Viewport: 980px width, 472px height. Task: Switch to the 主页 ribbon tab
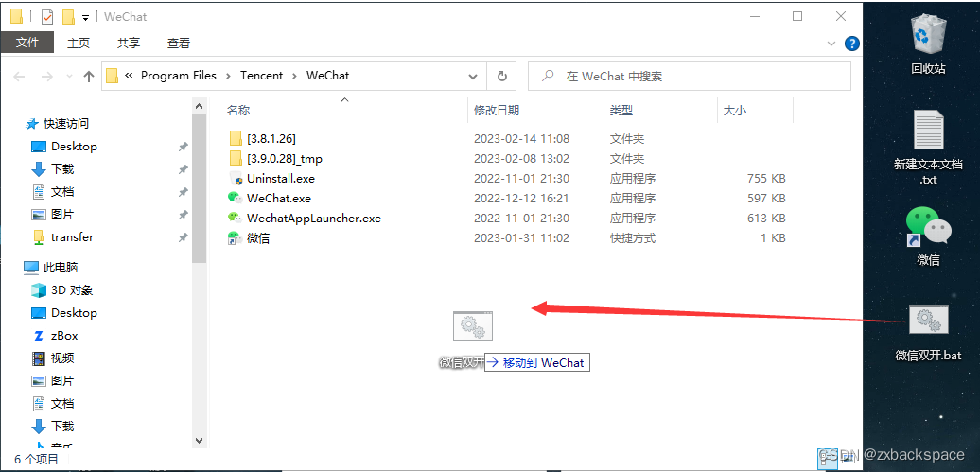(79, 43)
